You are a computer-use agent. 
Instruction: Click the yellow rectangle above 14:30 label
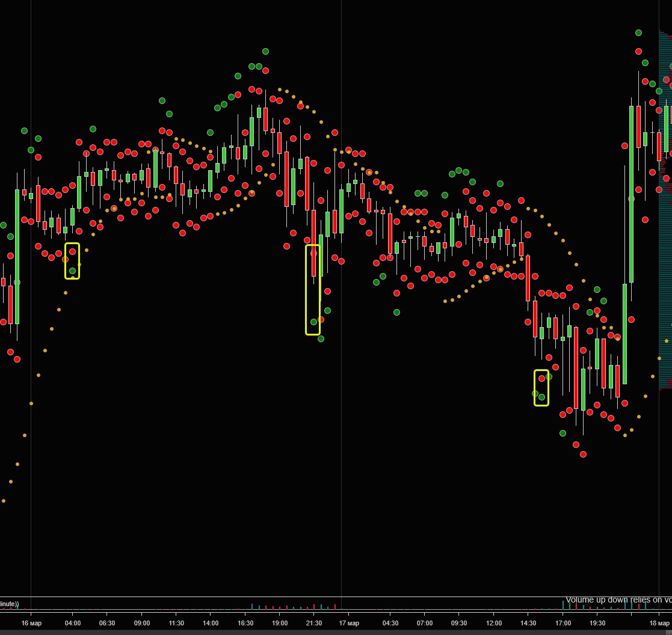541,388
